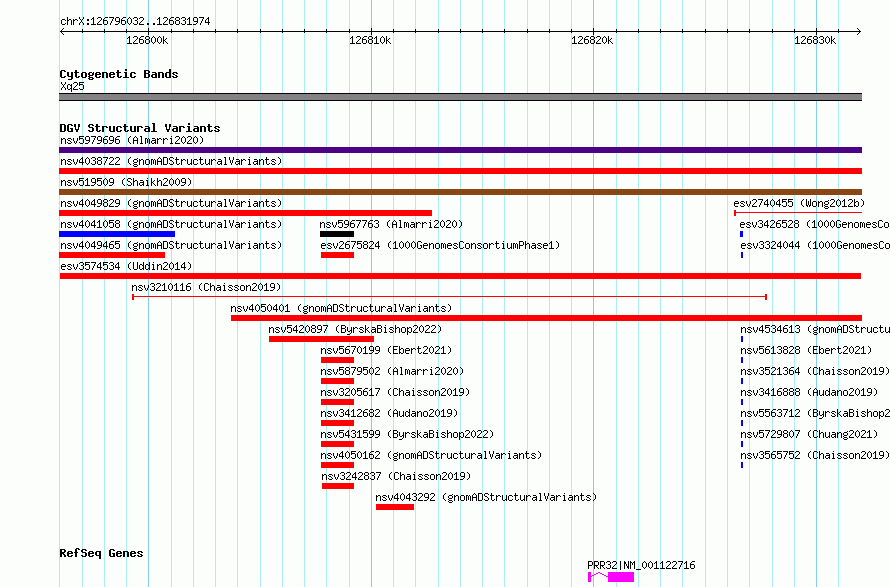Select the gray Xq25 band bar
890x587 pixels.
coord(460,97)
